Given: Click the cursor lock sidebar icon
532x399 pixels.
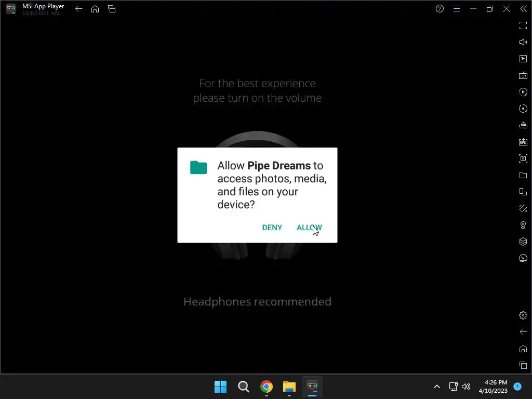Looking at the screenshot, I should coord(523,59).
